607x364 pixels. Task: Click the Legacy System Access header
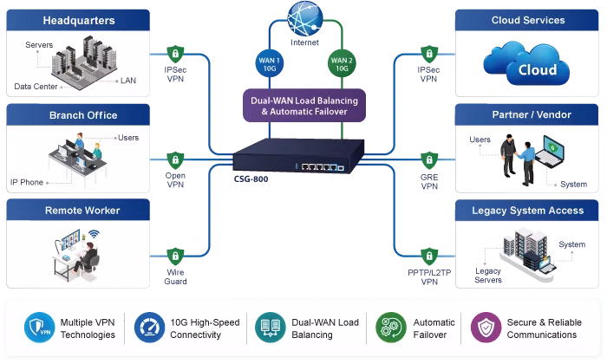coord(527,210)
